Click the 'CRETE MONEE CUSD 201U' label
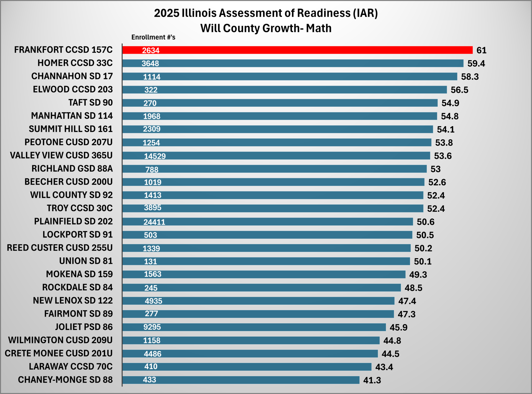532x394 pixels. click(x=59, y=353)
